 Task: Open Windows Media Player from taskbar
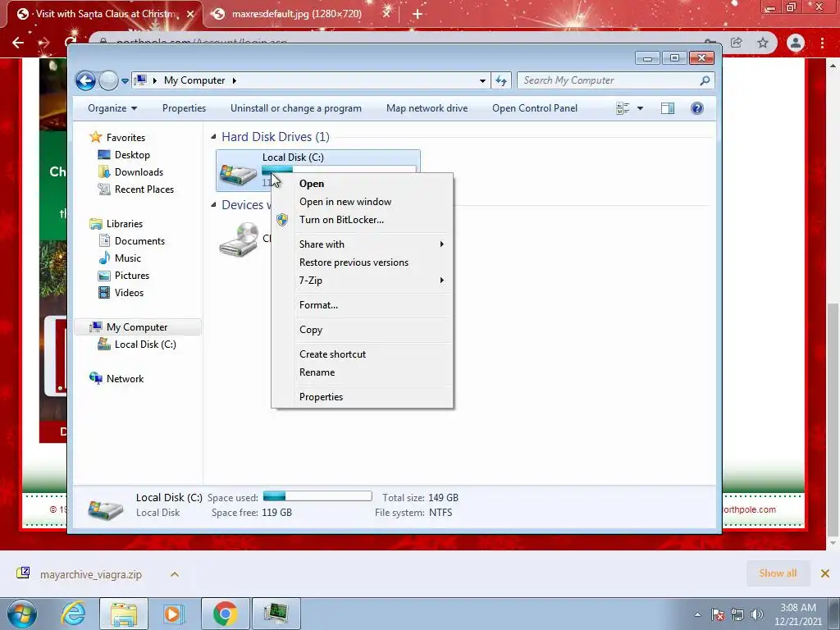point(173,614)
